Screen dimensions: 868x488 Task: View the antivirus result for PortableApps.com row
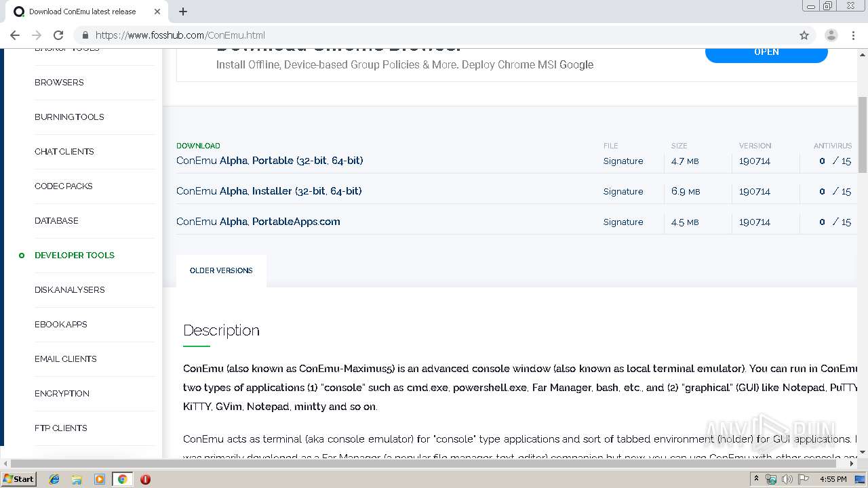835,222
